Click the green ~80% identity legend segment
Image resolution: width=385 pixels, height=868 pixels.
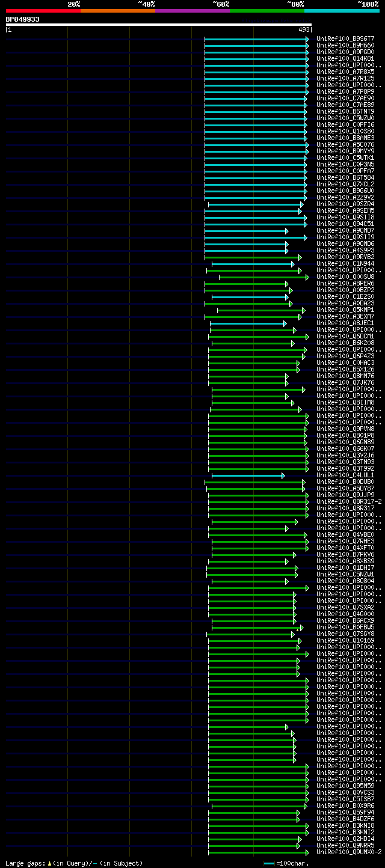[x=266, y=10]
